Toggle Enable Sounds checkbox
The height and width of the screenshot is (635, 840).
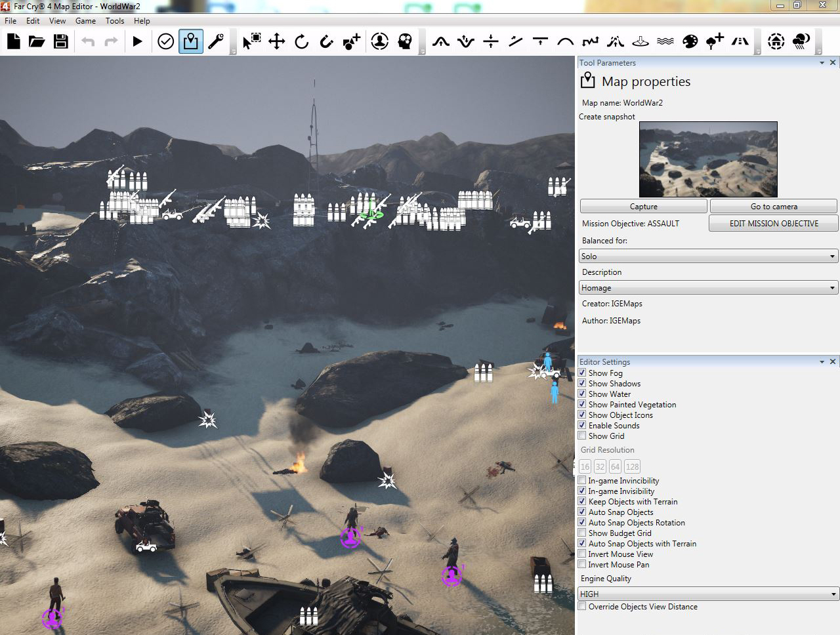coord(582,425)
